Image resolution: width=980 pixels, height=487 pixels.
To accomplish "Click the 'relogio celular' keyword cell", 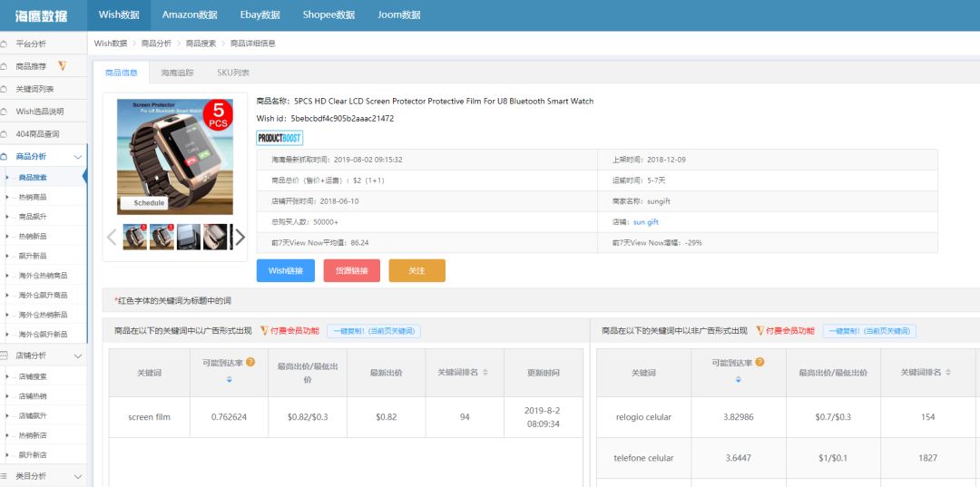I will click(x=643, y=417).
